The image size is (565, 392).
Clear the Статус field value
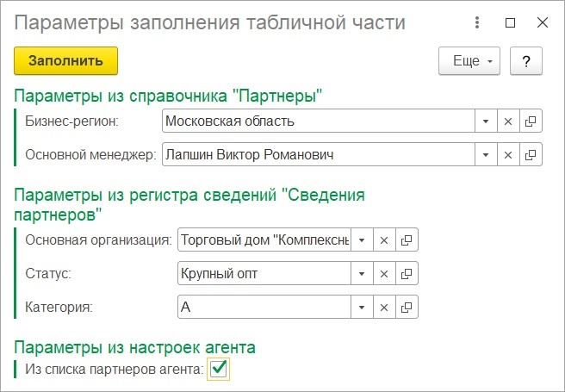(384, 274)
